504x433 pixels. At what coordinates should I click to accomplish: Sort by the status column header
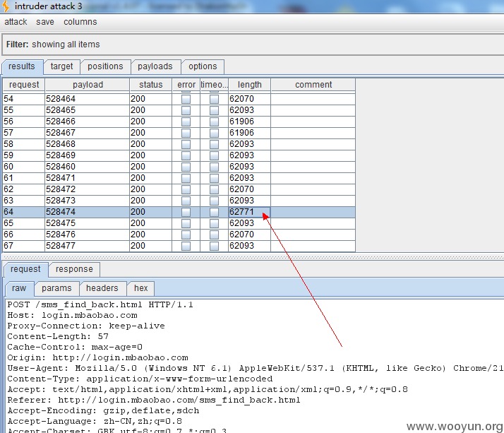click(x=151, y=85)
